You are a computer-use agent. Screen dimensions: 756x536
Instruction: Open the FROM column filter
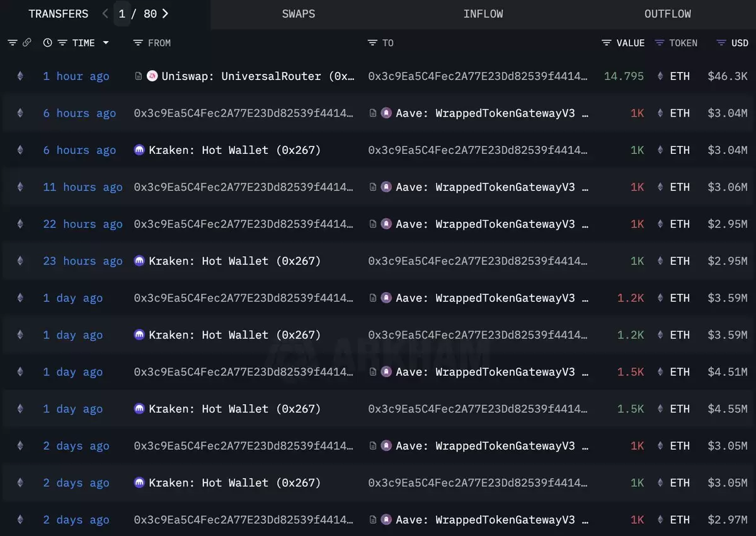(139, 43)
